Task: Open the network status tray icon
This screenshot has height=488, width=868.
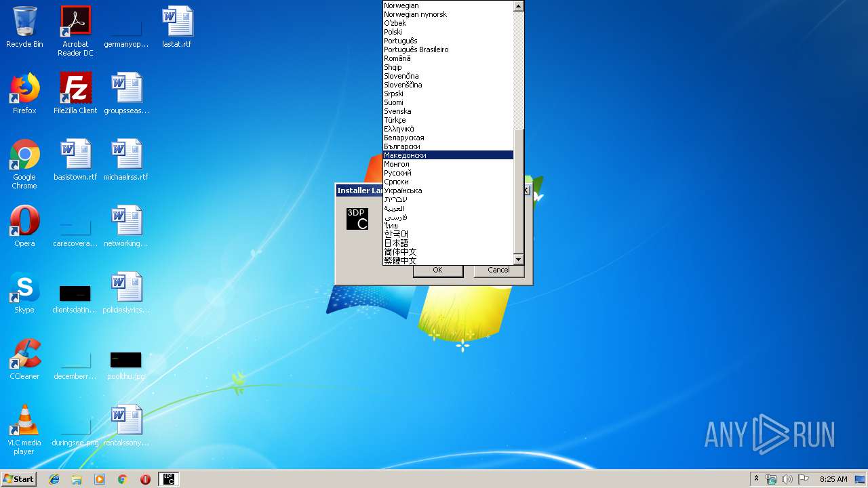Action: pos(771,479)
